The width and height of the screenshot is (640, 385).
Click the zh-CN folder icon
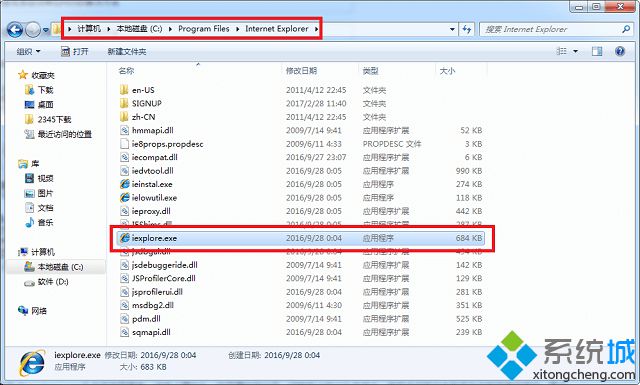point(124,117)
